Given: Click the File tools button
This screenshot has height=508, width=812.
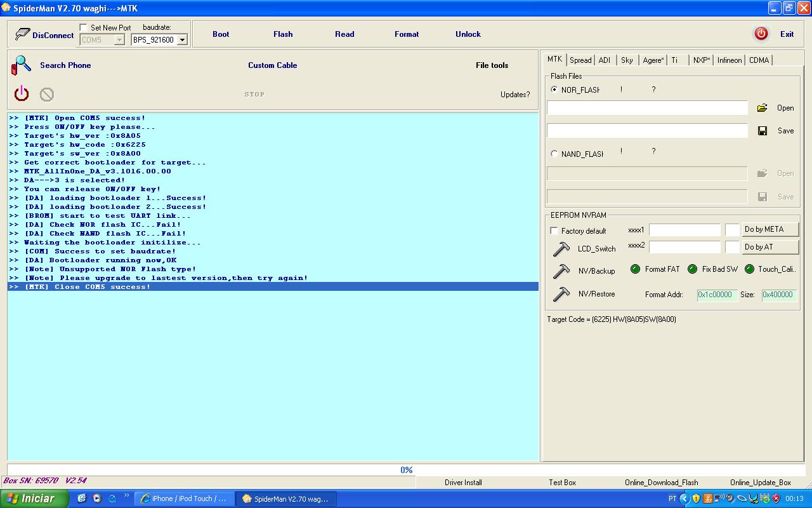Looking at the screenshot, I should tap(492, 65).
